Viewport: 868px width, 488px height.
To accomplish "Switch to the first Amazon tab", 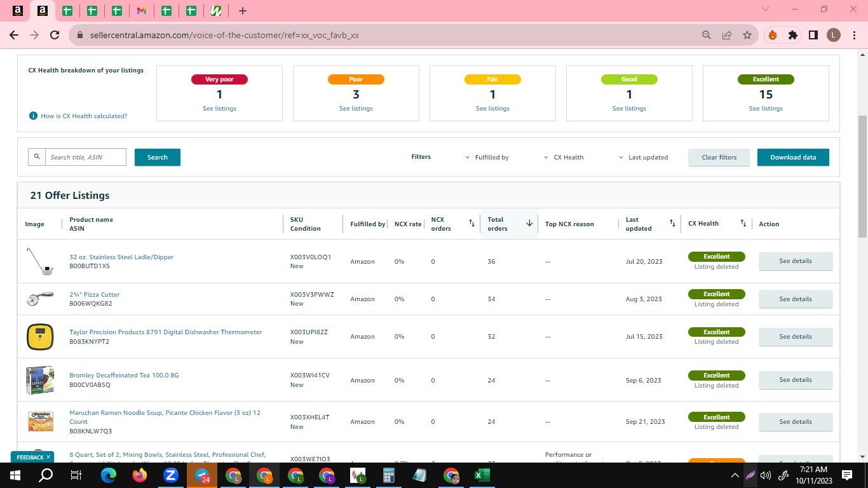I will tap(18, 11).
